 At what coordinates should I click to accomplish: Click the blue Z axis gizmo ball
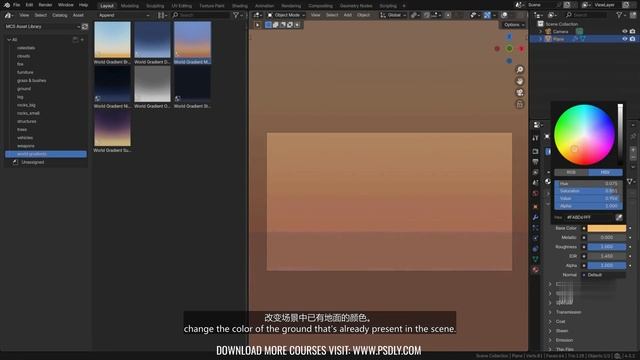coord(509,37)
